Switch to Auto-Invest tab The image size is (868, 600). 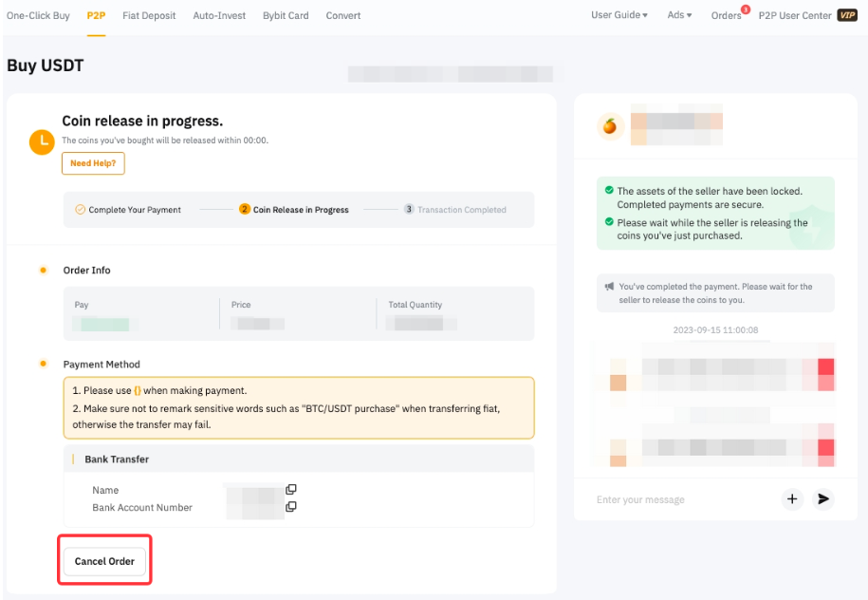pyautogui.click(x=219, y=15)
